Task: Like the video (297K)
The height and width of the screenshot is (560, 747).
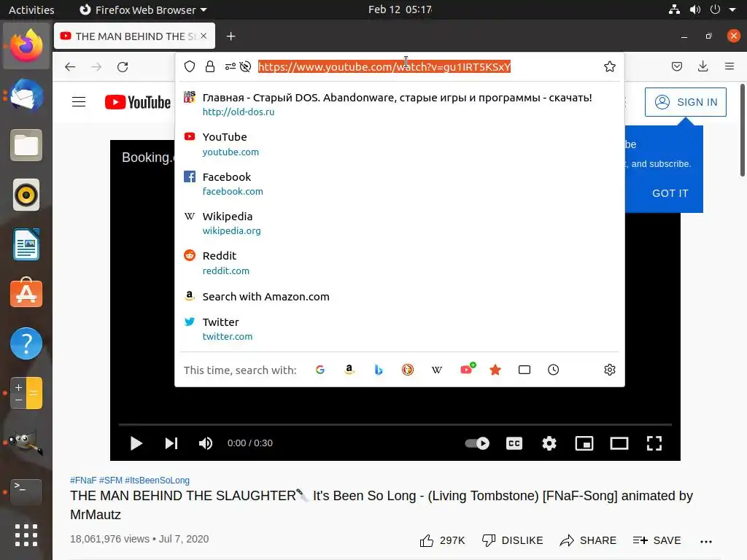Action: (x=442, y=540)
